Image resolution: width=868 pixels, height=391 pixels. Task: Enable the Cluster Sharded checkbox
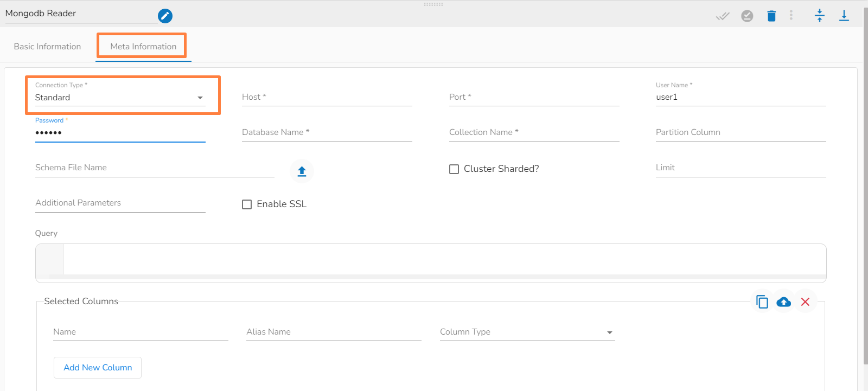coord(454,169)
